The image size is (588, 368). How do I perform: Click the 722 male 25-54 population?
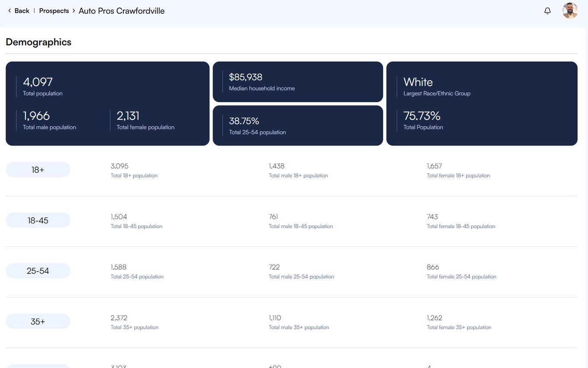click(274, 267)
